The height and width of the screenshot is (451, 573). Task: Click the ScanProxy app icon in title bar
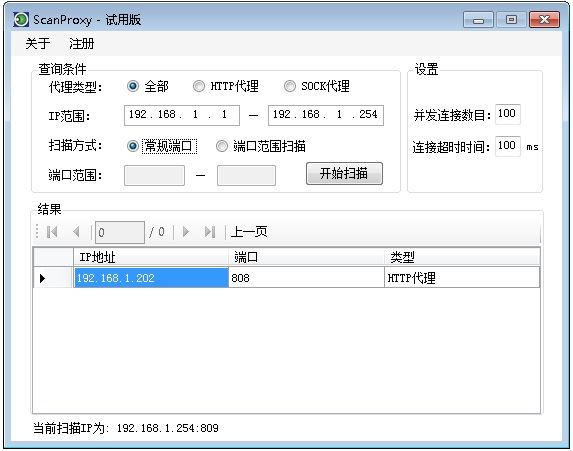click(21, 19)
